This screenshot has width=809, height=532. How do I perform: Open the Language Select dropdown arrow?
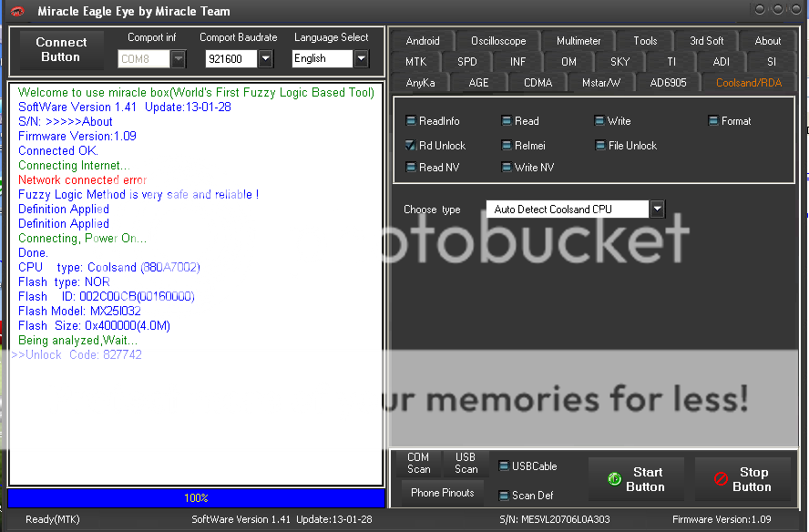pos(361,59)
